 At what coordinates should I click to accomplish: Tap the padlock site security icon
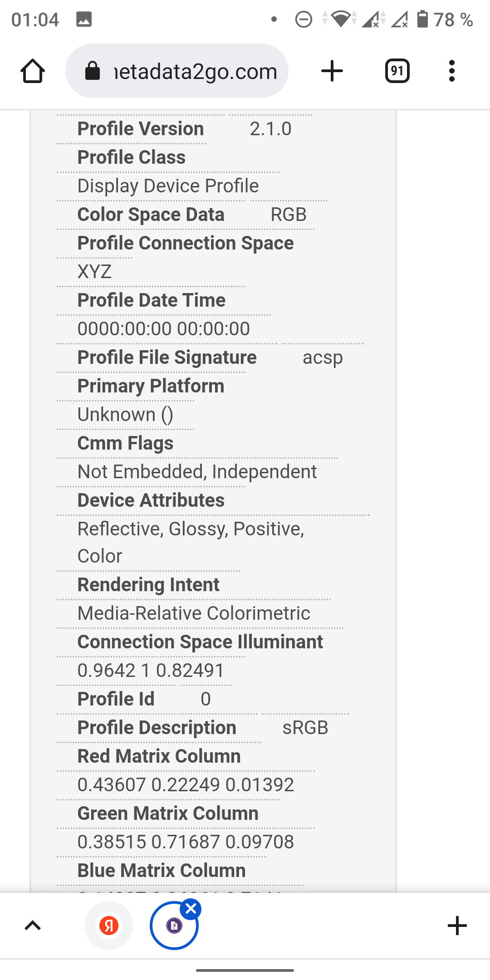[93, 71]
